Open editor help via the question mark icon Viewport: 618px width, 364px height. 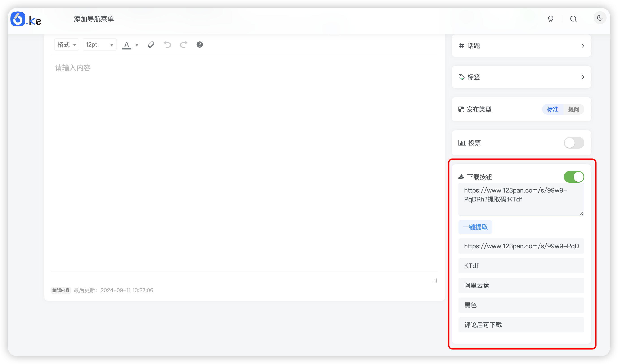click(199, 44)
